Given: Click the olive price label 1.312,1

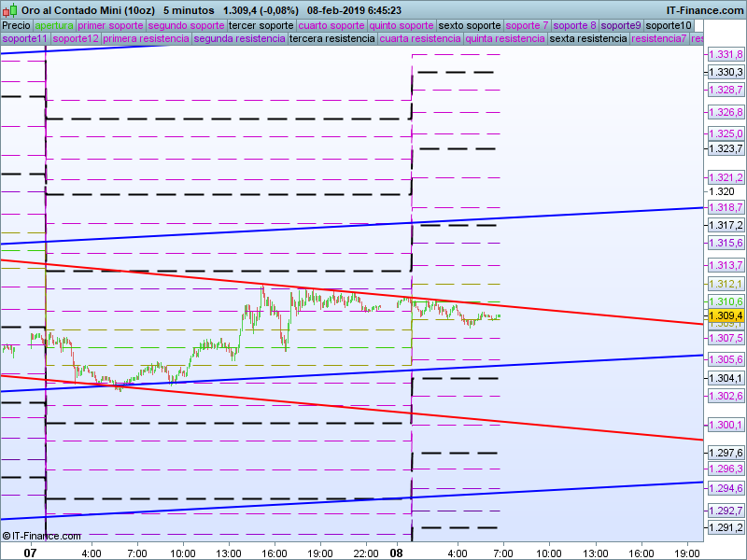Looking at the screenshot, I should click(726, 284).
